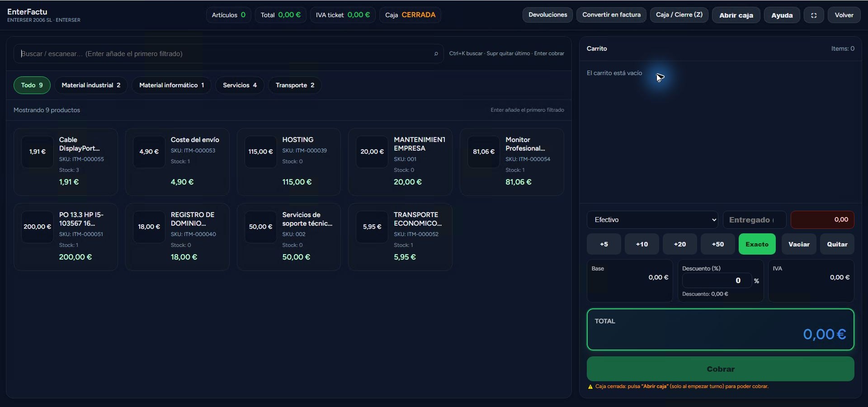Add PO 13.3 HP I5 product card
This screenshot has width=868, height=407.
click(x=66, y=237)
